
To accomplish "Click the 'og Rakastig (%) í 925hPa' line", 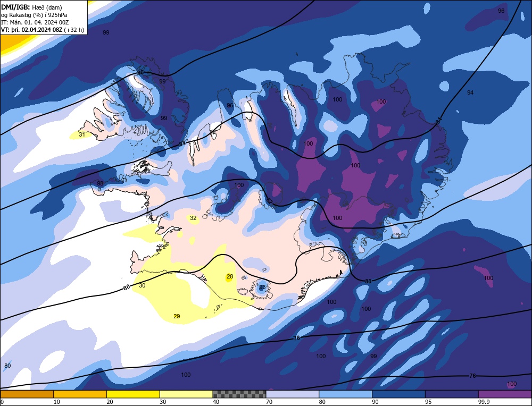I will coord(34,14).
